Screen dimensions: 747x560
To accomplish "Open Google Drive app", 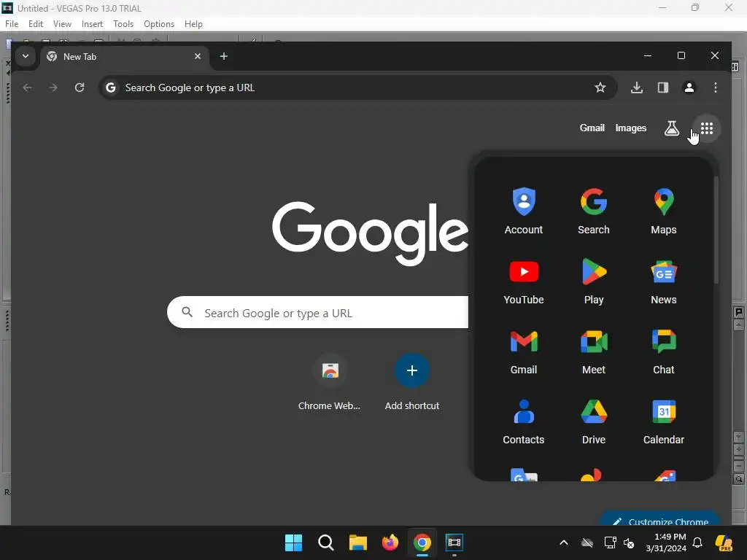I will (x=594, y=421).
